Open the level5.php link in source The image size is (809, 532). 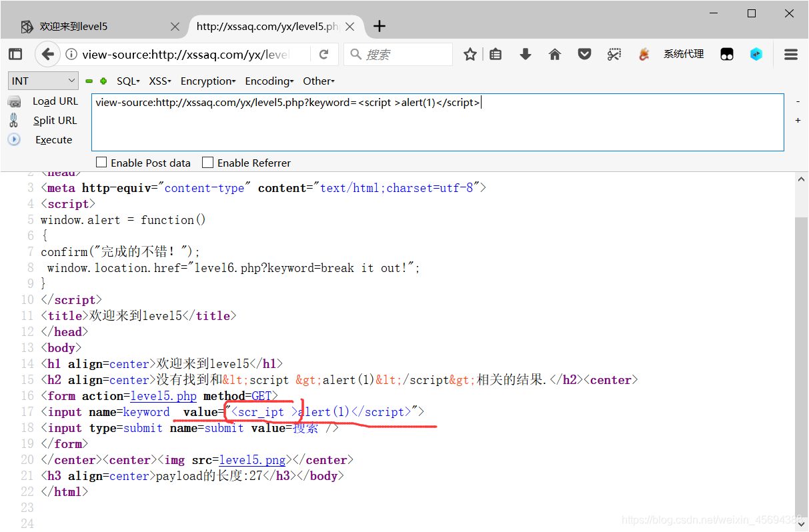(163, 396)
